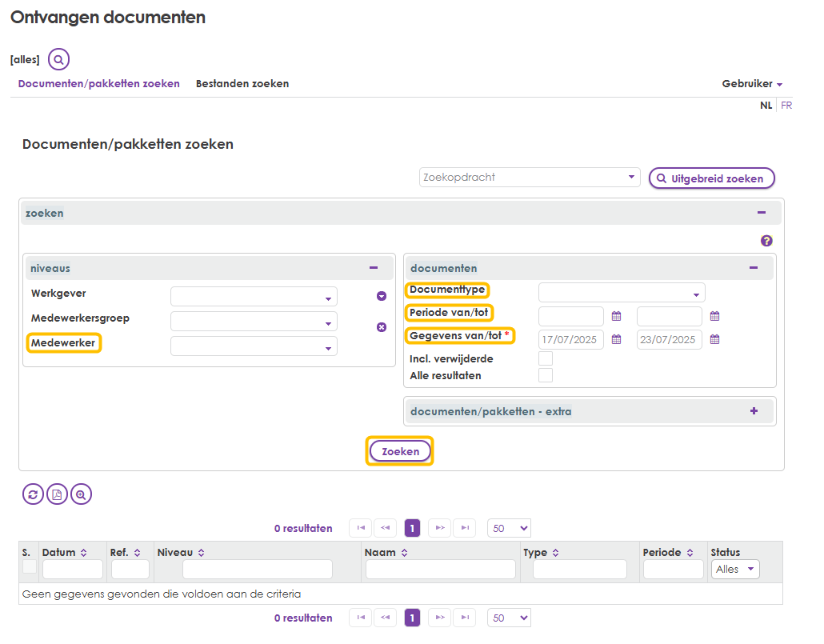824x644 pixels.
Task: Open the help question-mark icon
Action: click(x=766, y=241)
